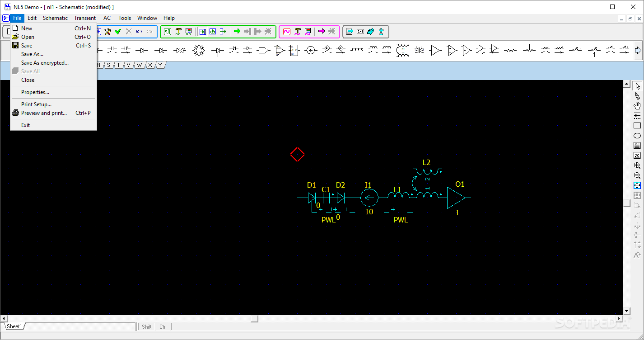Image resolution: width=644 pixels, height=340 pixels.
Task: Select the Sheet1 tab
Action: (14, 326)
